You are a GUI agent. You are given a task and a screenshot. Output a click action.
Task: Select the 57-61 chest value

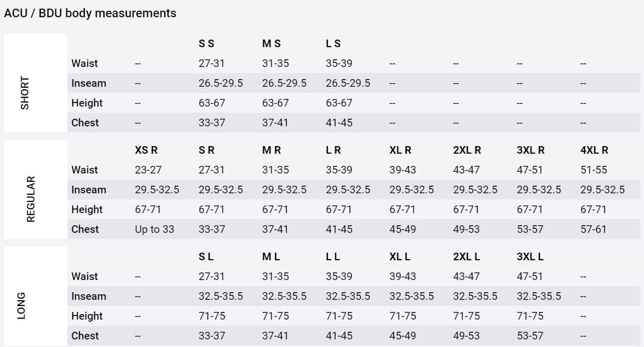click(594, 229)
